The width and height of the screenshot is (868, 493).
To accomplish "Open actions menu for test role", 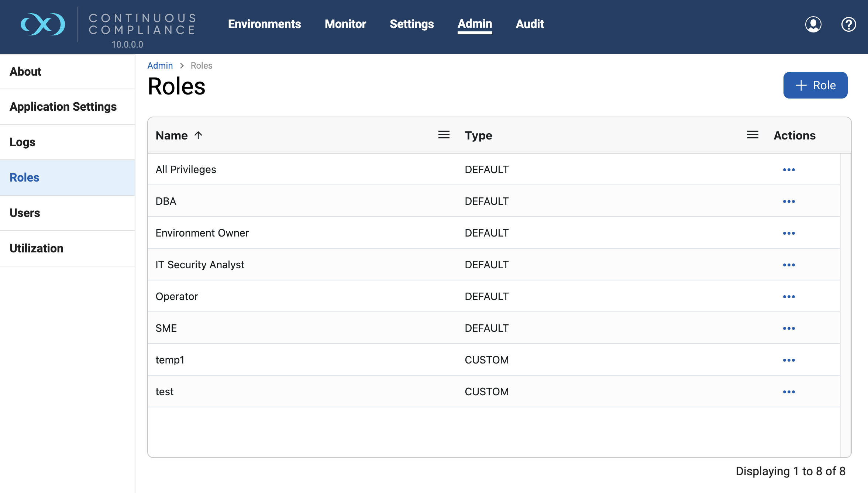I will coord(789,392).
